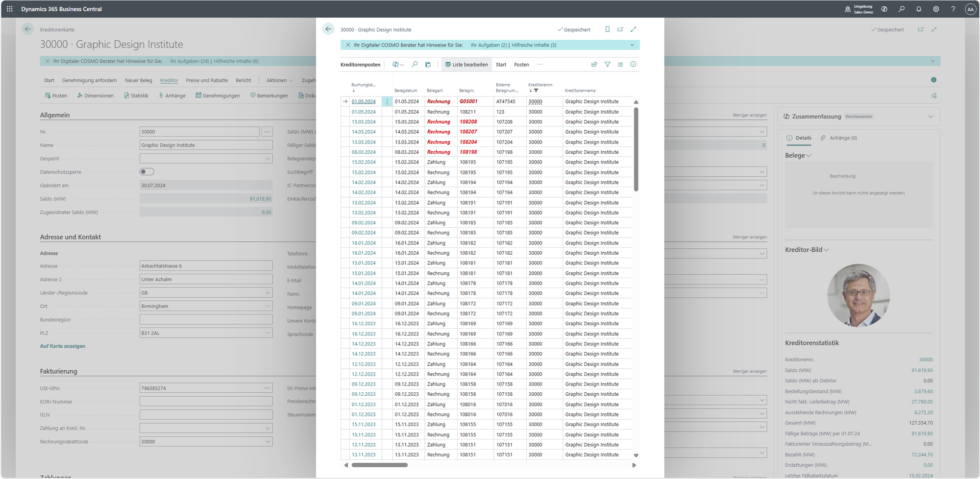
Task: Open the vendor entries list in new window
Action: [x=620, y=29]
